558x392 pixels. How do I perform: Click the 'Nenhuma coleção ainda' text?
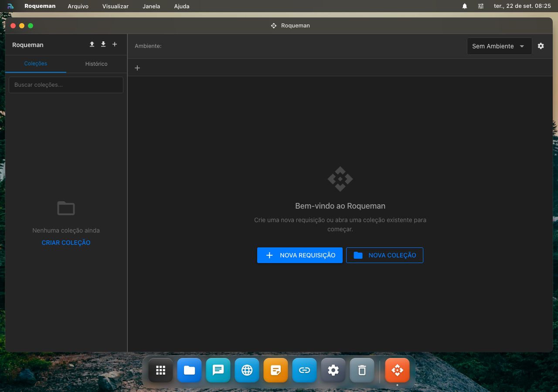(66, 230)
